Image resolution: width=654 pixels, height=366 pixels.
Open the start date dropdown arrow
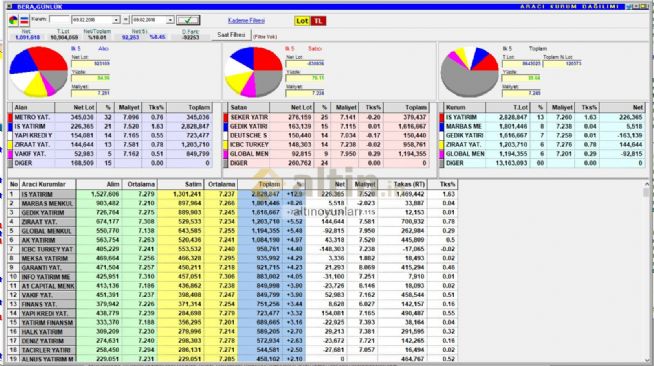tap(116, 20)
